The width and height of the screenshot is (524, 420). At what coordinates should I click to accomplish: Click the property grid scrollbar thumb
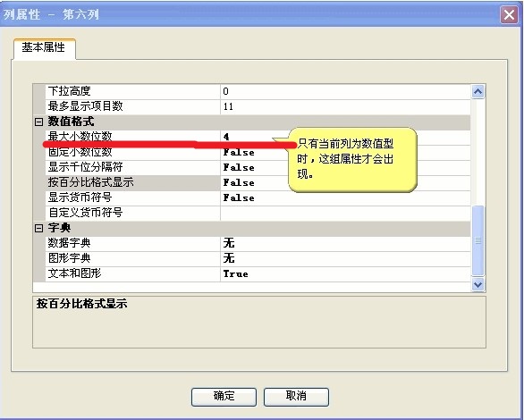point(478,240)
